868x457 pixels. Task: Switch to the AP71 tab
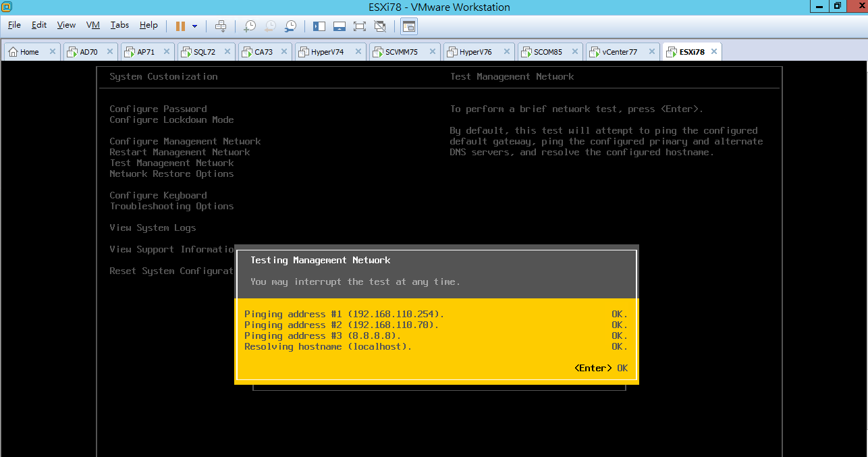(x=146, y=52)
